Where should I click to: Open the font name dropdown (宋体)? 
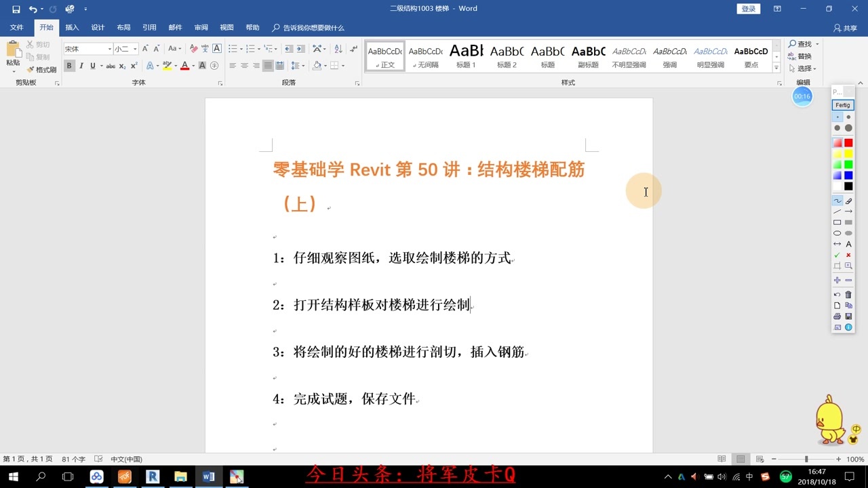click(109, 49)
